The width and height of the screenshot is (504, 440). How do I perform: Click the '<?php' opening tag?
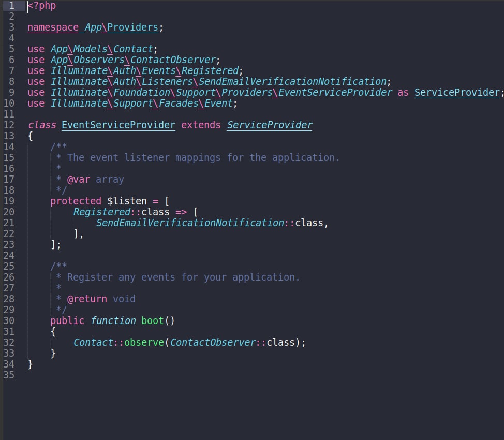click(42, 6)
